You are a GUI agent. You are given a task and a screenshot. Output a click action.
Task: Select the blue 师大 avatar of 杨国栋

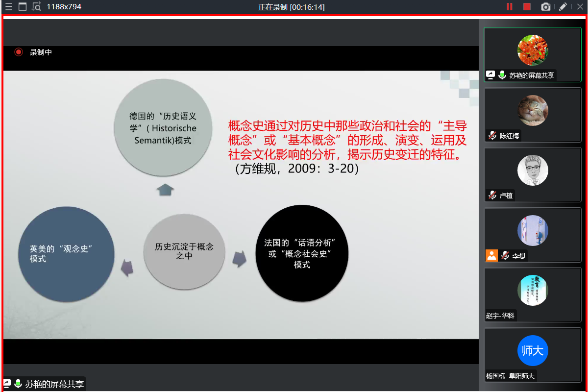tap(533, 350)
